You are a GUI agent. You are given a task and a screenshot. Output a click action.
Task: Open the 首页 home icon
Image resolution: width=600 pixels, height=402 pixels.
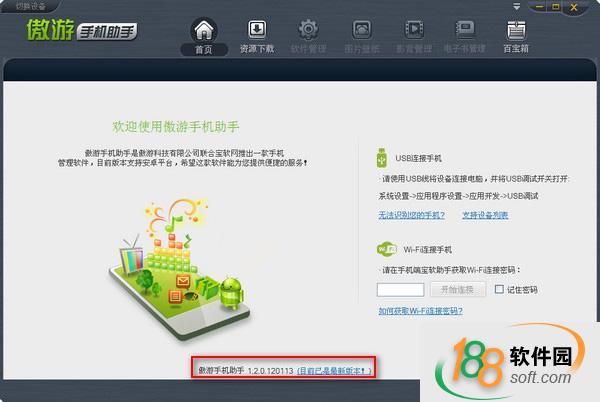coord(204,30)
